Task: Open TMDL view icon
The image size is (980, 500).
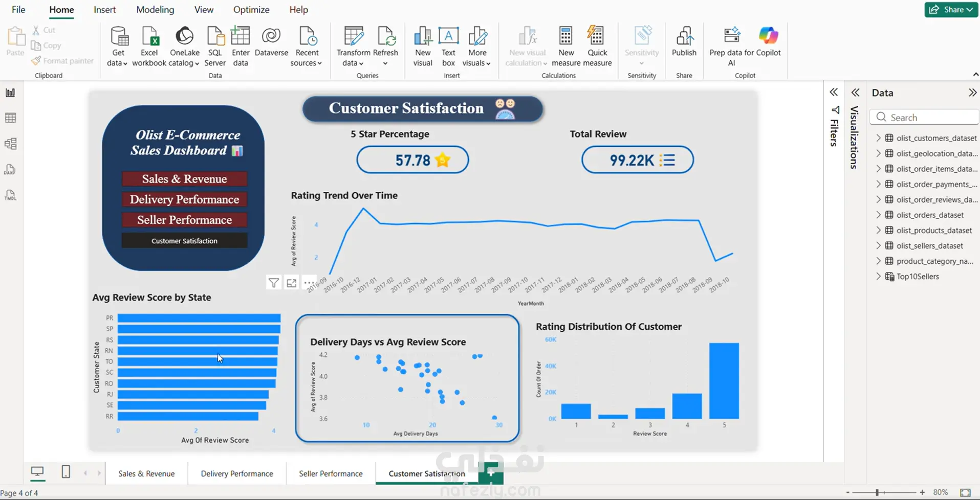Action: pyautogui.click(x=10, y=195)
